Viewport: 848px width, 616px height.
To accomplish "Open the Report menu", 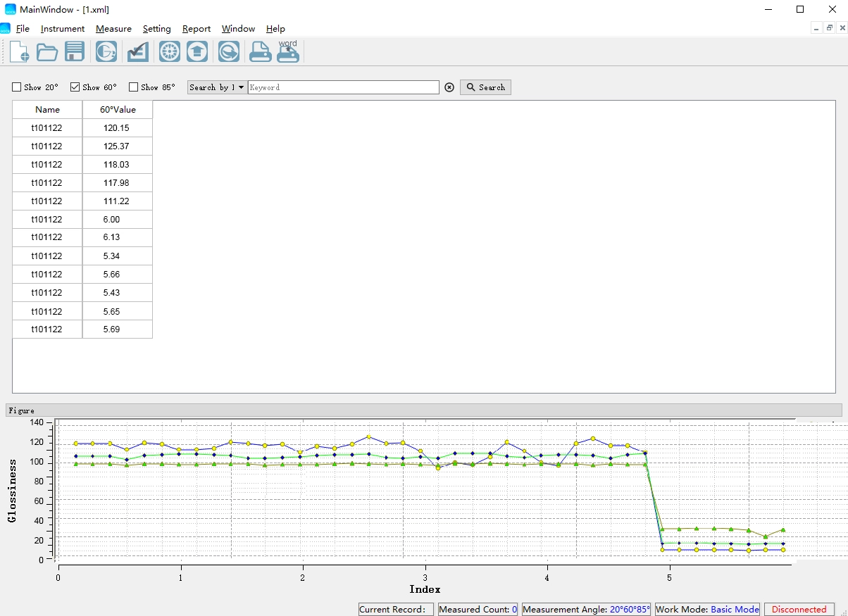I will 197,29.
